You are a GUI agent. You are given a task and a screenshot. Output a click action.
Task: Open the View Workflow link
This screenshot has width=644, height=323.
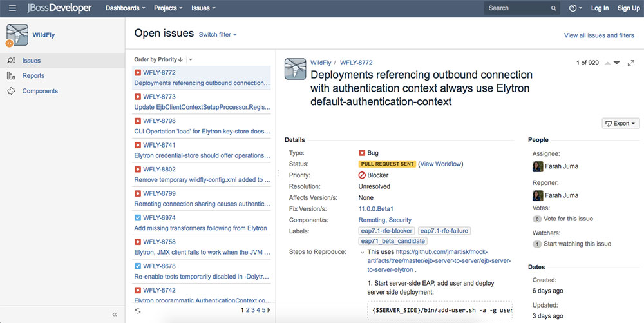tap(440, 164)
